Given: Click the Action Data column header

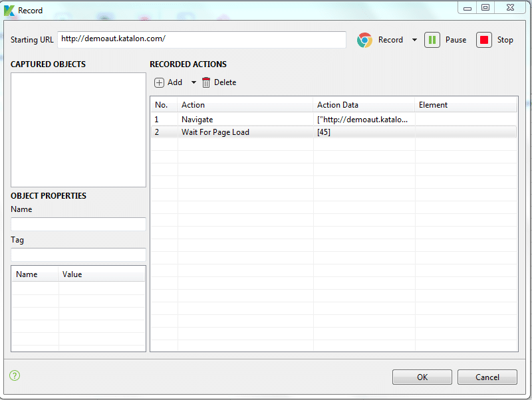Looking at the screenshot, I should [x=338, y=105].
